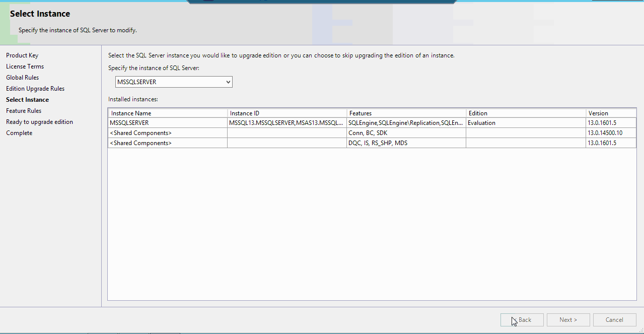This screenshot has height=334, width=644.
Task: Select the Edition Upgrade Rules step
Action: coord(35,89)
